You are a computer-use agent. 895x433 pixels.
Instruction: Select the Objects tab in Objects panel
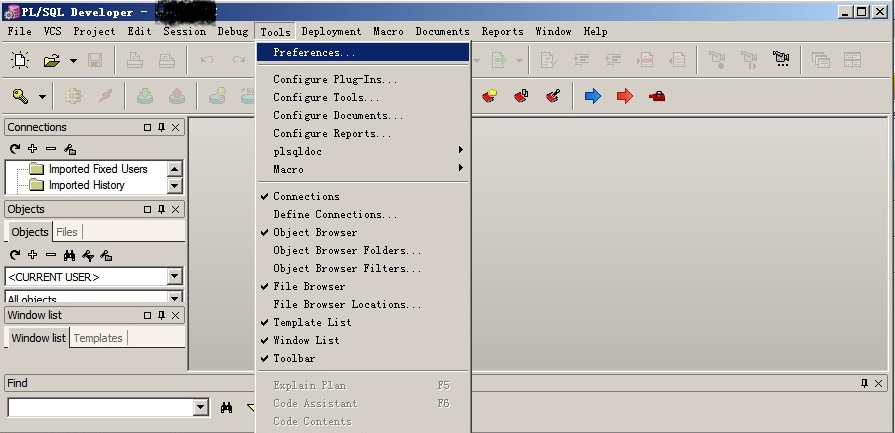30,232
